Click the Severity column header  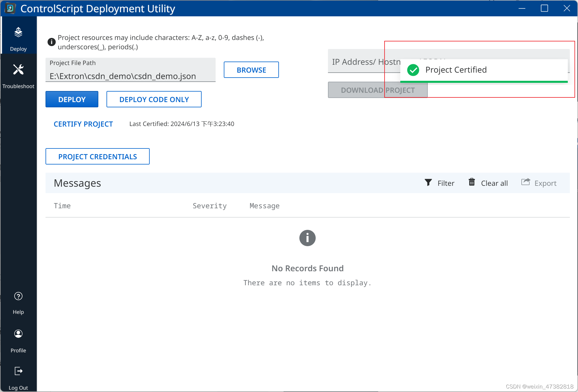(x=209, y=206)
